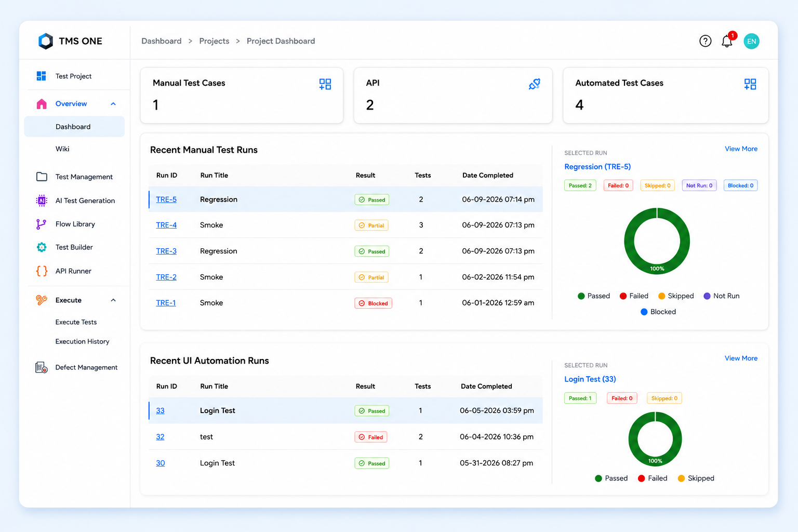This screenshot has height=532, width=798.
Task: Click the Overview home icon
Action: coord(42,104)
